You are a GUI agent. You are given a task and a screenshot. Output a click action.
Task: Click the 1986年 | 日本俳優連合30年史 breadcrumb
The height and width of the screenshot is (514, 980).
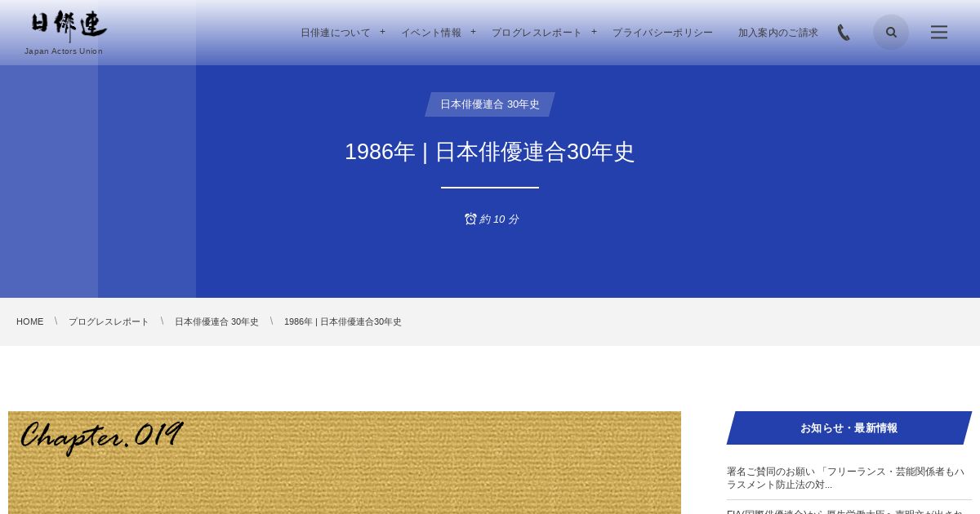343,321
